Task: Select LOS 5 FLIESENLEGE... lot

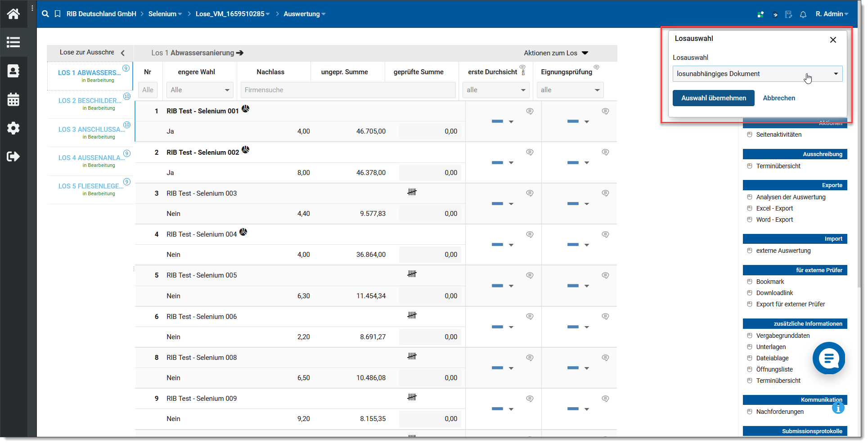Action: point(90,189)
